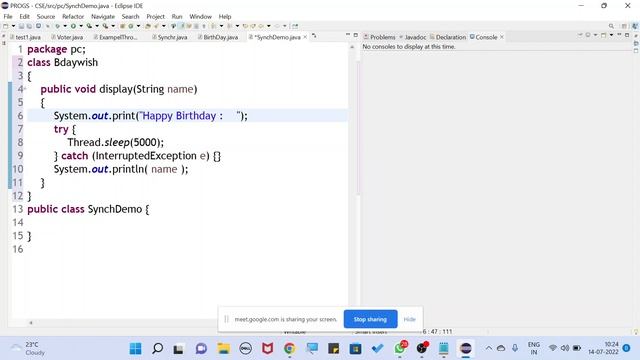The image size is (640, 360).
Task: Open the Refactor menu
Action: point(73,16)
